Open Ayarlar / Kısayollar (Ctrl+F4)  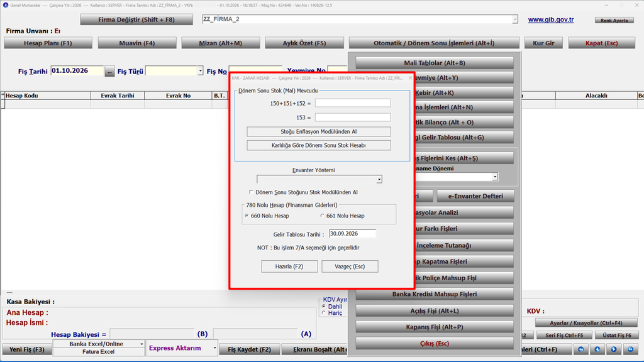pos(586,323)
